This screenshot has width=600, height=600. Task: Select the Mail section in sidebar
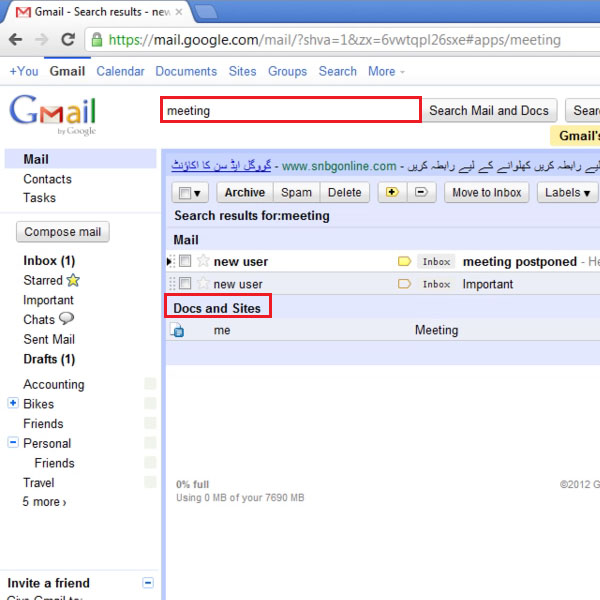coord(80,159)
